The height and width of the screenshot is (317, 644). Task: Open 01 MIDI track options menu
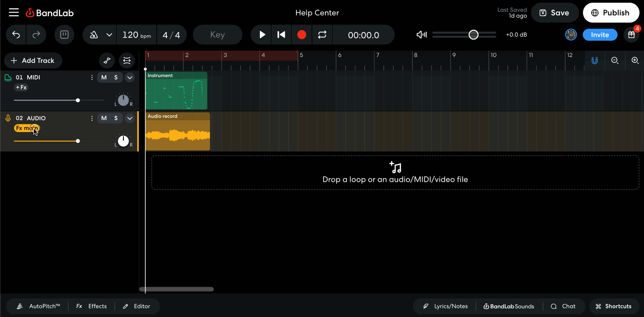click(92, 77)
